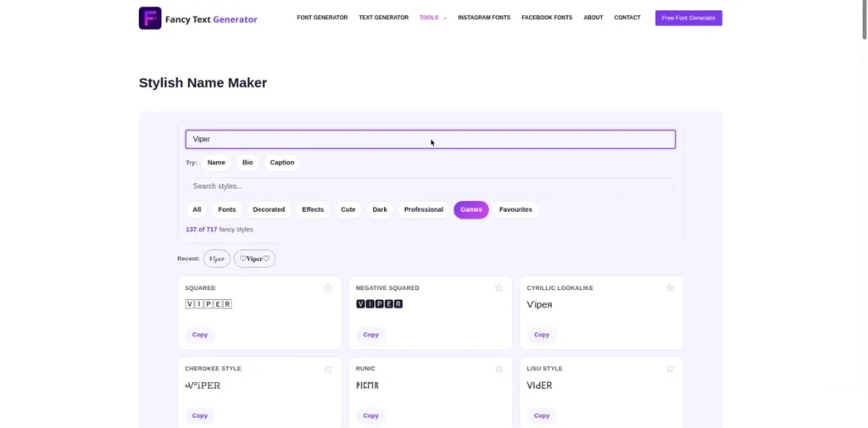The image size is (868, 428).
Task: Focus the Search styles field
Action: tap(430, 186)
